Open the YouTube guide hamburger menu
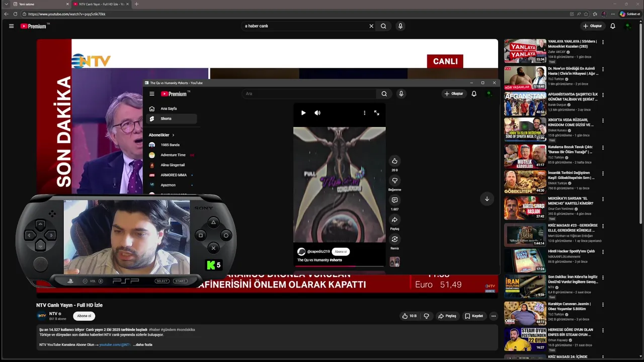The height and width of the screenshot is (362, 644). point(11,26)
